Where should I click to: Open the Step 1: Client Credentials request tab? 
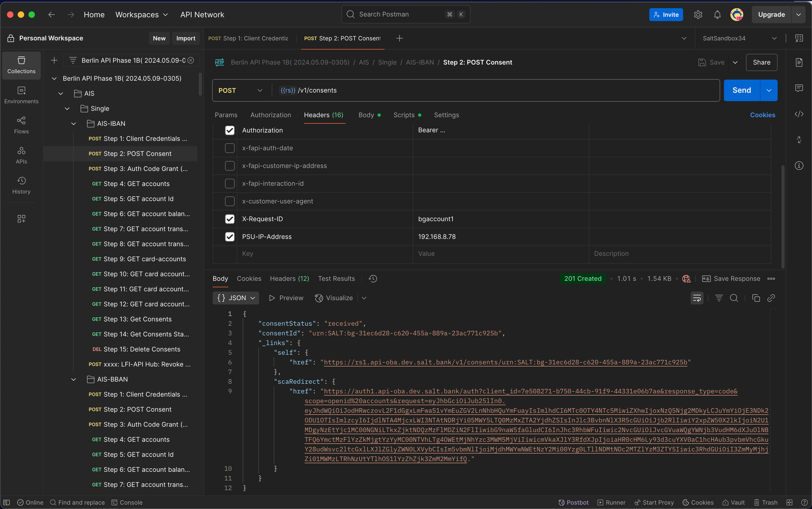[248, 38]
